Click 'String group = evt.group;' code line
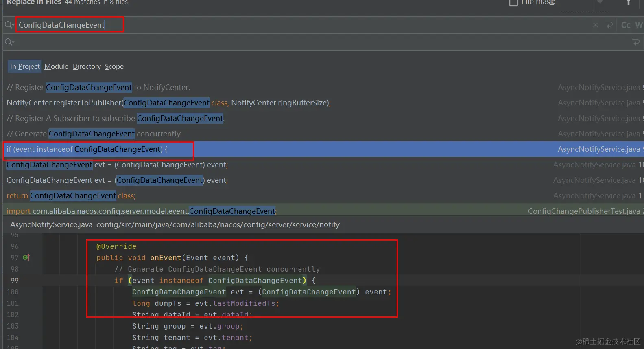644x349 pixels. [188, 326]
